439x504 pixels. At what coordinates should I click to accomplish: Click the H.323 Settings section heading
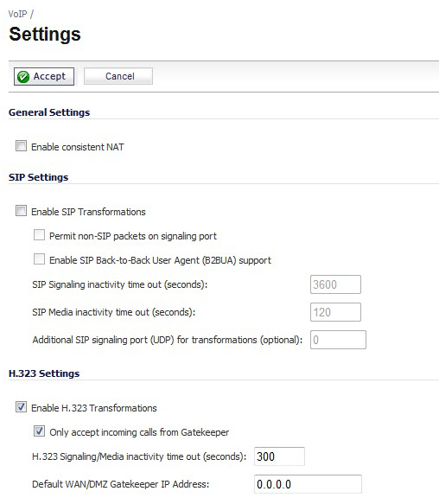(x=44, y=373)
